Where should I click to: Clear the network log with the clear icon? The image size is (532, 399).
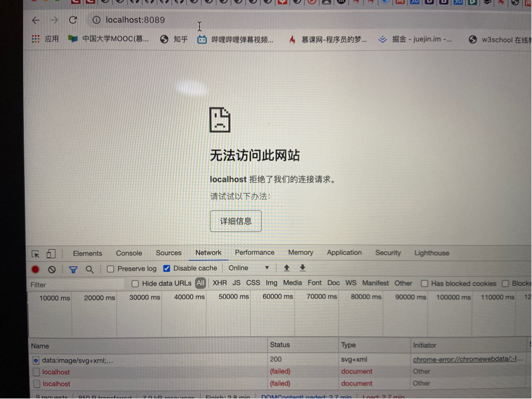click(52, 269)
